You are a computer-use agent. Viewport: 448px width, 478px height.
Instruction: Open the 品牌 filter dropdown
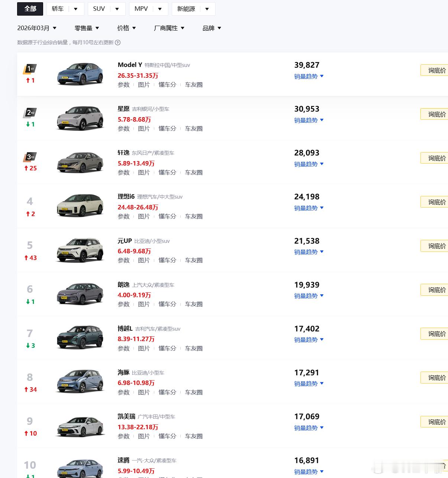point(211,28)
